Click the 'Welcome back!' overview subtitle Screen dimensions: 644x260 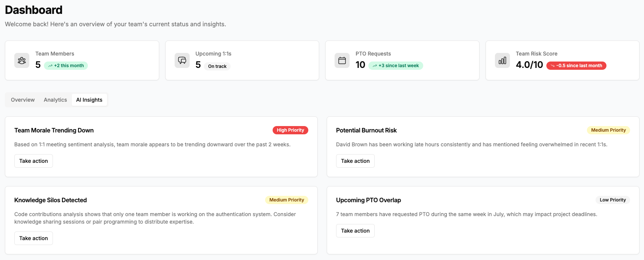coord(115,24)
